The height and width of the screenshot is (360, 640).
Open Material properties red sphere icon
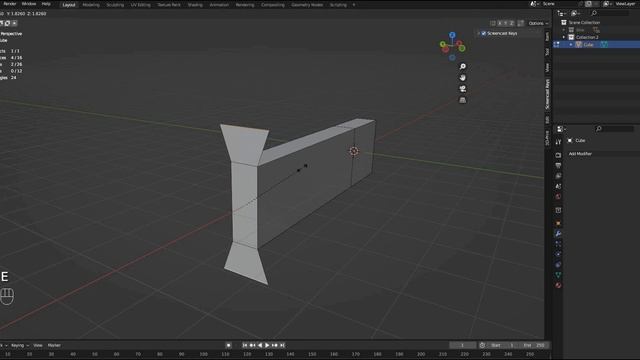[558, 285]
